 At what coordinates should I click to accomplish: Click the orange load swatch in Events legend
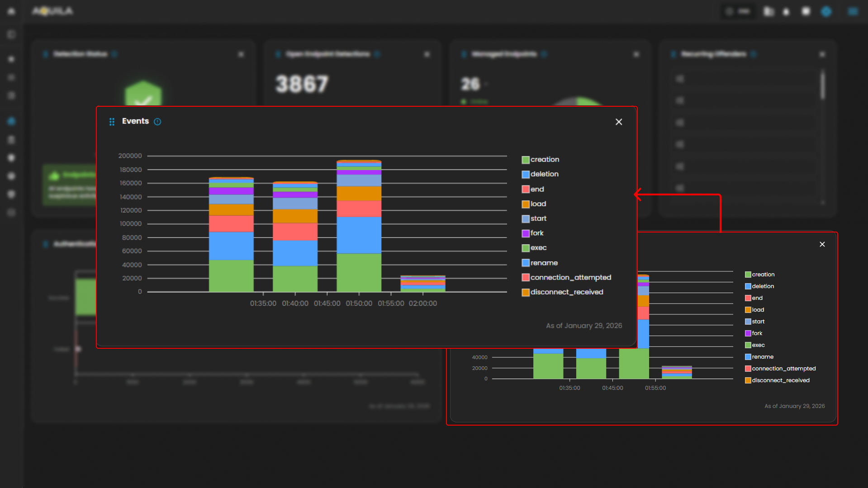click(526, 204)
